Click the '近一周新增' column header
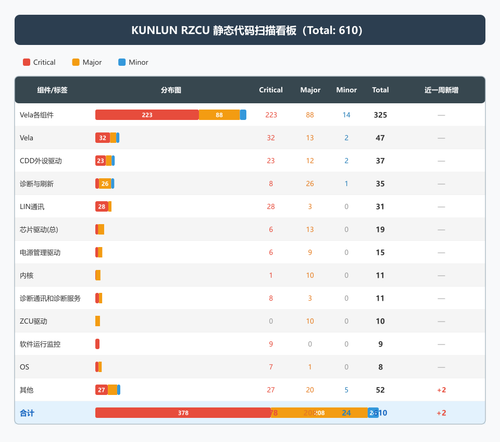The height and width of the screenshot is (442, 500). click(x=441, y=90)
